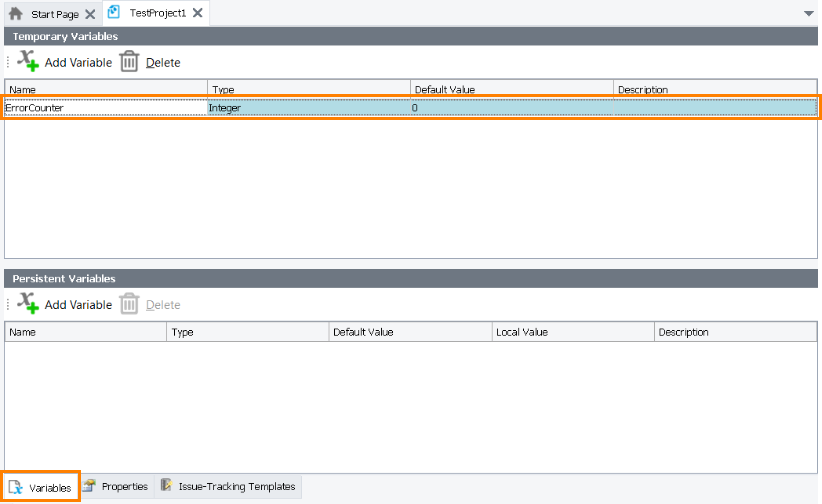Click Delete label in Temporary Variables toolbar
The height and width of the screenshot is (504, 822).
point(163,62)
